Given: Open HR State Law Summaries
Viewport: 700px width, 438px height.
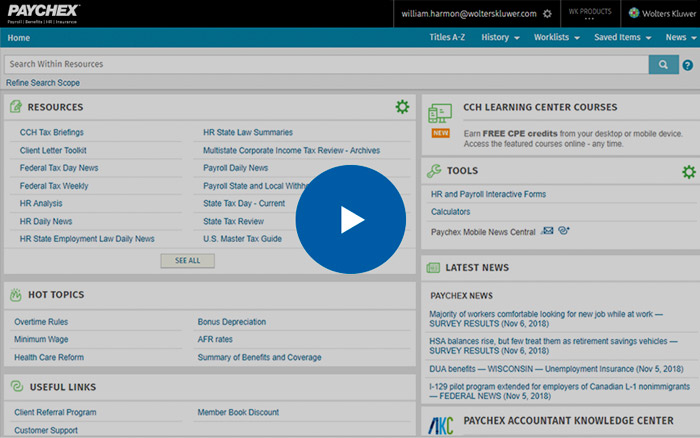Looking at the screenshot, I should point(248,132).
